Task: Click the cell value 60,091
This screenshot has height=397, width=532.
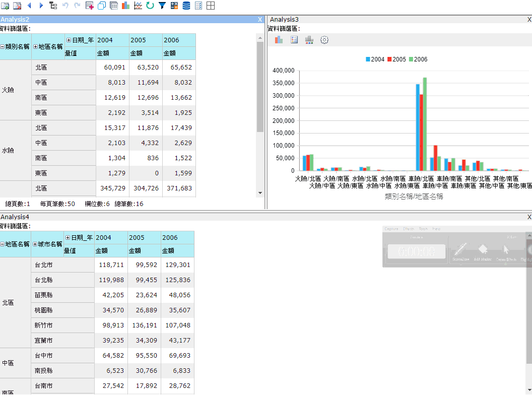Action: click(114, 67)
